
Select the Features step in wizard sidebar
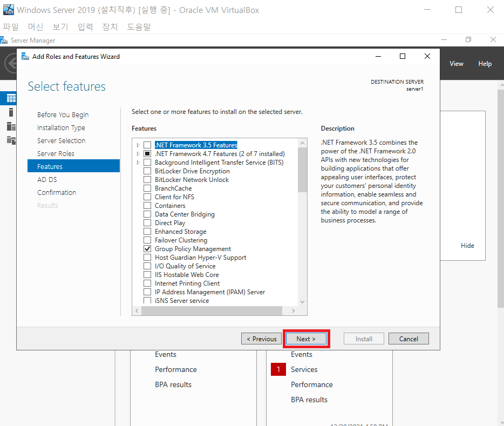[73, 166]
